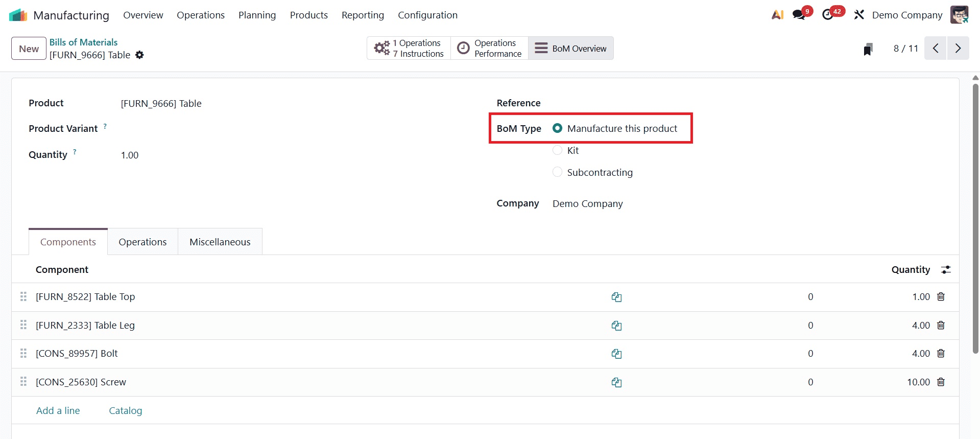Open activities clock icon with 42 badge
The height and width of the screenshot is (439, 980).
[828, 15]
